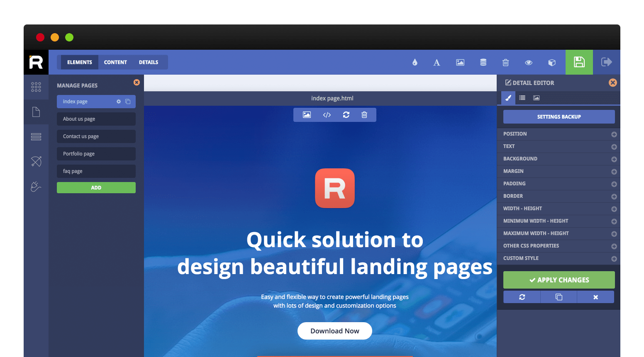The height and width of the screenshot is (357, 644).
Task: Toggle the preview eye icon in the toolbar
Action: coord(529,62)
